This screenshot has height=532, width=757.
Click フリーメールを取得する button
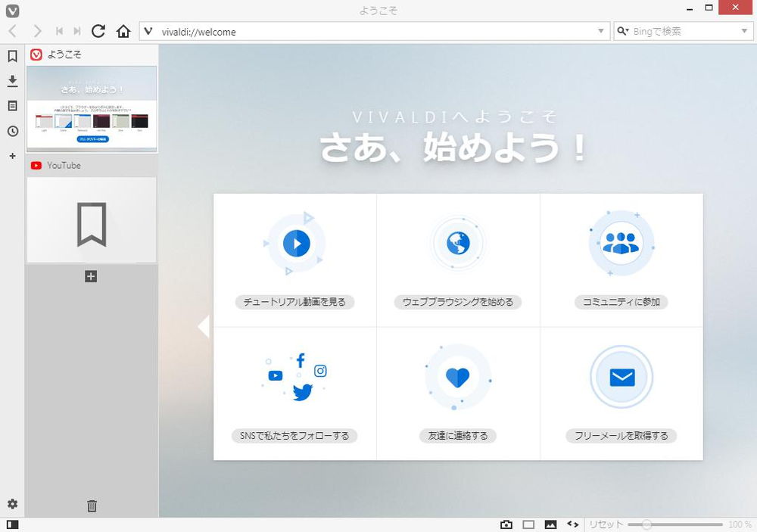coord(621,436)
